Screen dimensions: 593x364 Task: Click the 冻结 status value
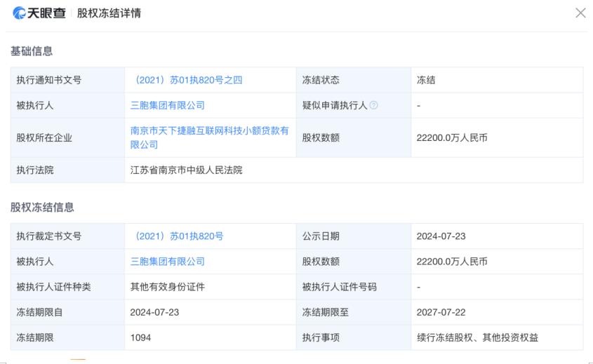pos(426,80)
